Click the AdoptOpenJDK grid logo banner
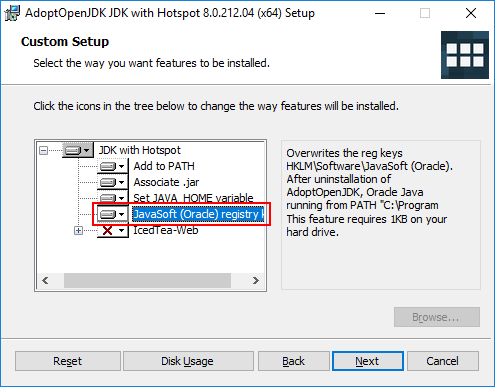Viewport: 495px width, 387px height. [x=465, y=55]
